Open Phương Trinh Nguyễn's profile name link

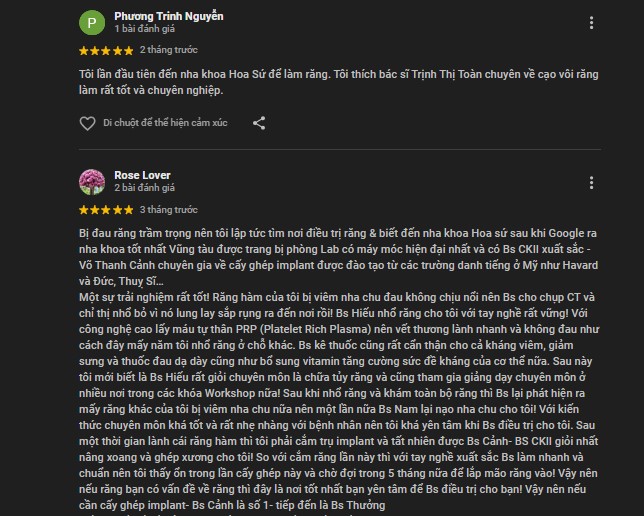pos(169,16)
